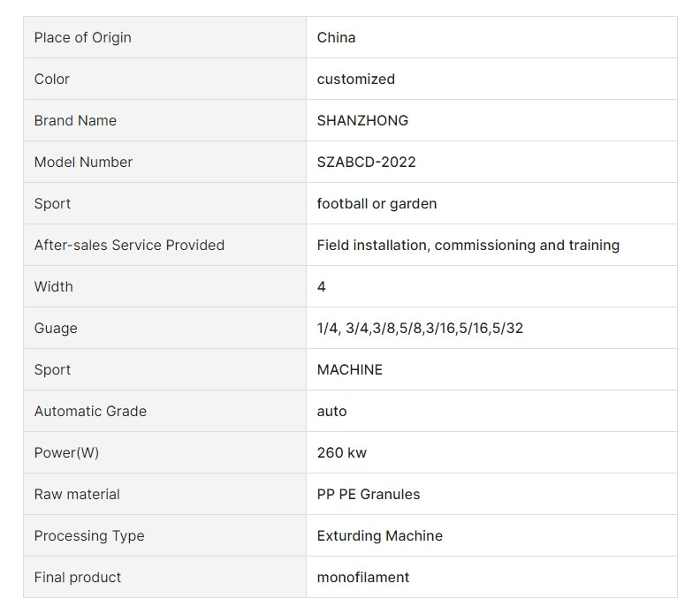Click the Exturding Machine value
700x614 pixels.
click(379, 535)
